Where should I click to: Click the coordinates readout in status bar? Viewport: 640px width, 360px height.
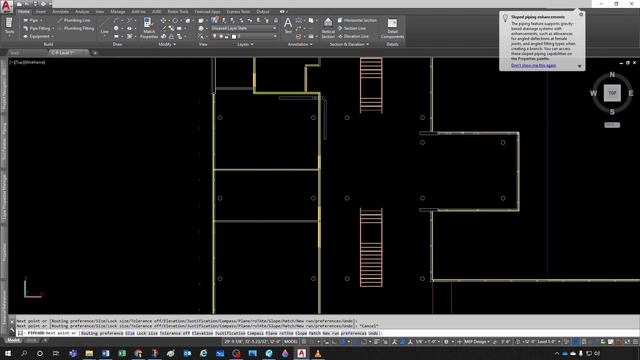(x=252, y=342)
